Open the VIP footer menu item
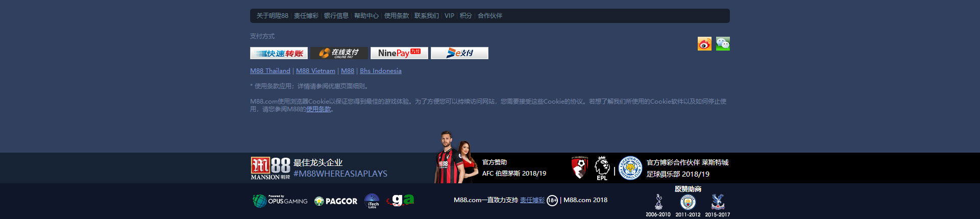This screenshot has width=980, height=219. coord(449,16)
